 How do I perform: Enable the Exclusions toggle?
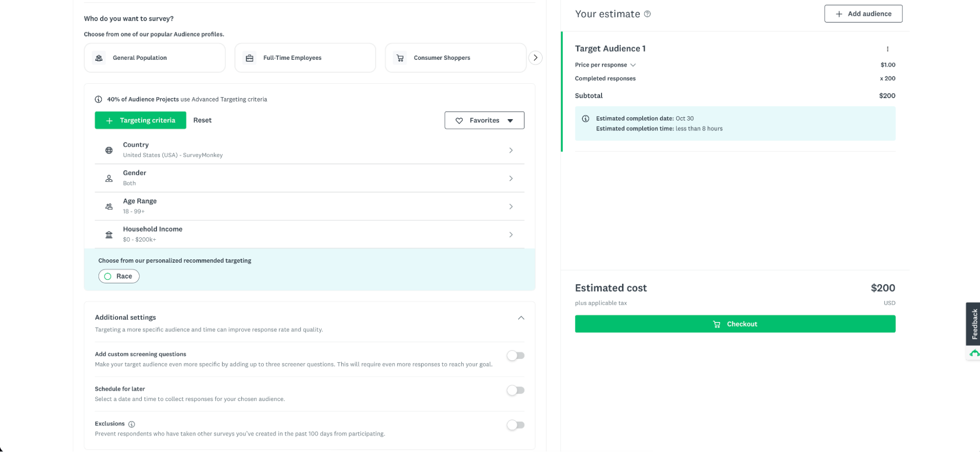515,425
